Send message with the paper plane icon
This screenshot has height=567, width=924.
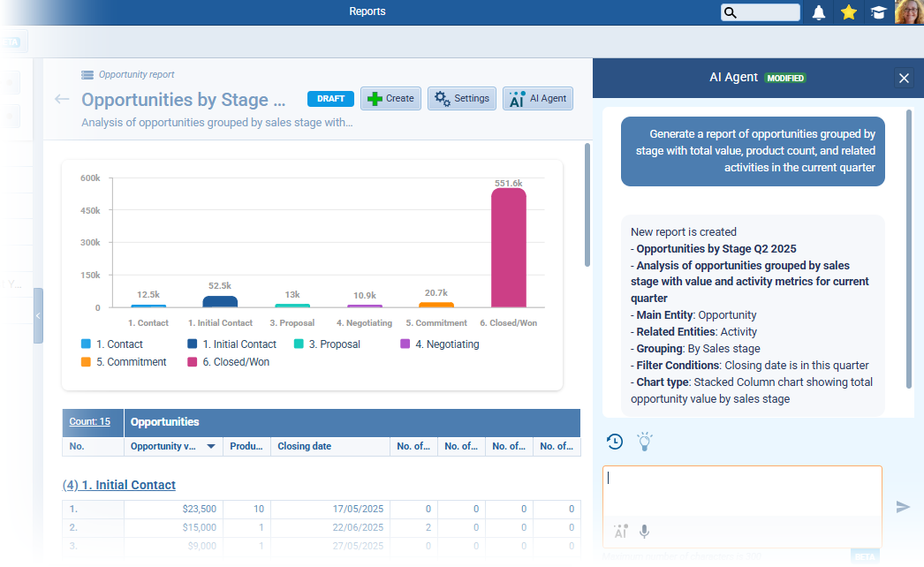pos(903,507)
